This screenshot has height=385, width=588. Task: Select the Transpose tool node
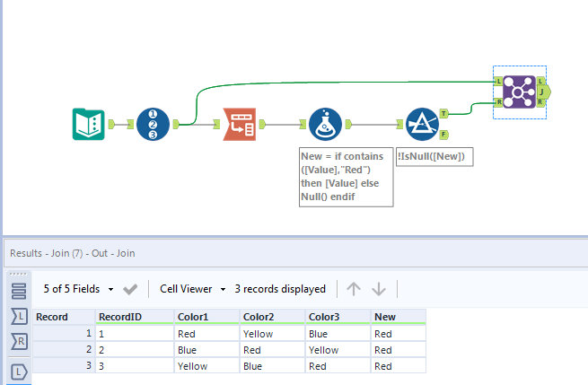point(240,125)
